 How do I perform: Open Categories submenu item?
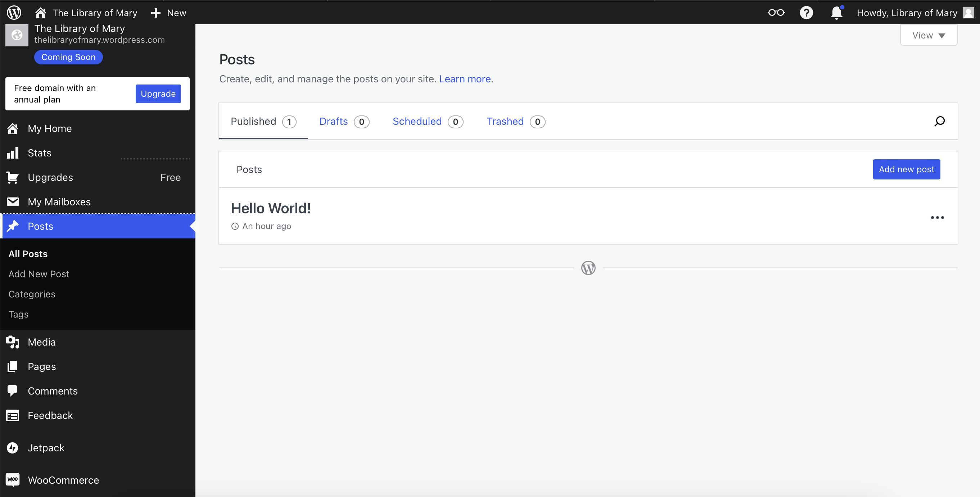(32, 294)
